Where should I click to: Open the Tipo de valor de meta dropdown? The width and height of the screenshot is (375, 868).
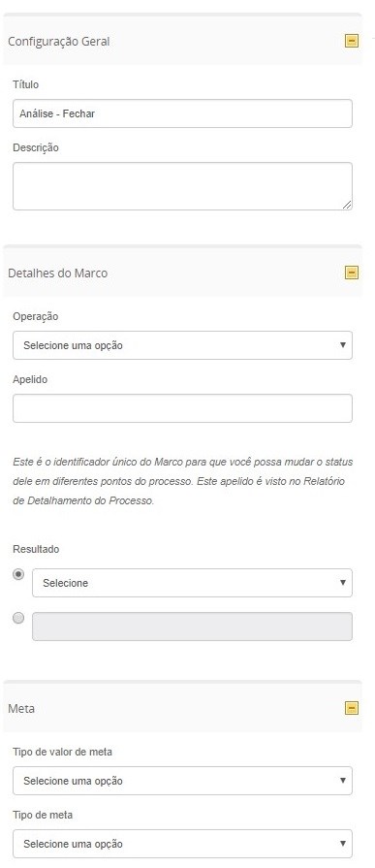pyautogui.click(x=182, y=781)
